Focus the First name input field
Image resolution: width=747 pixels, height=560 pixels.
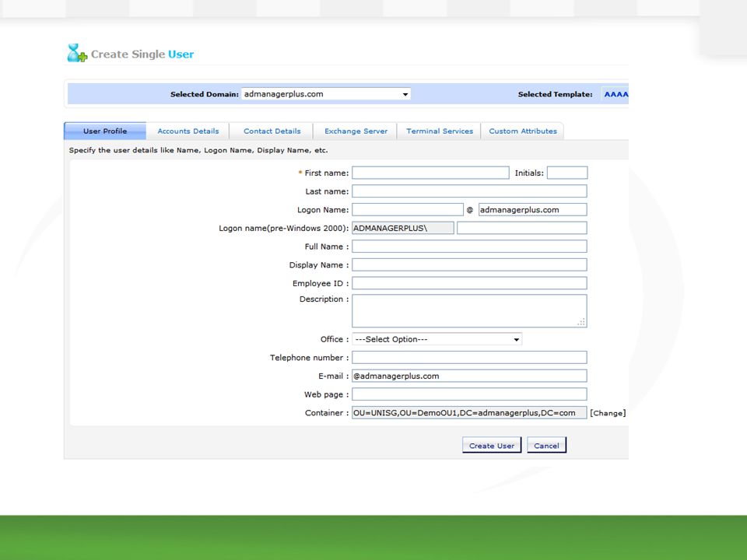pos(430,173)
